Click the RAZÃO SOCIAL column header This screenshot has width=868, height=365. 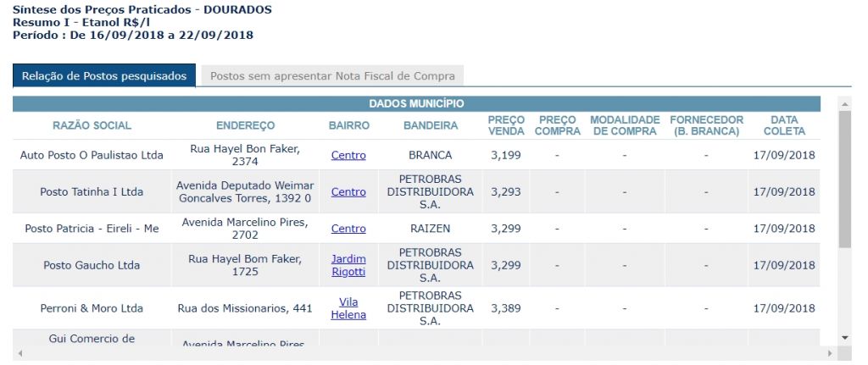point(92,125)
